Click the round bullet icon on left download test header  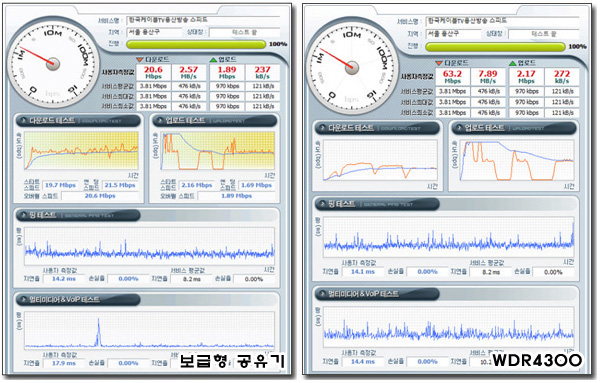(23, 121)
